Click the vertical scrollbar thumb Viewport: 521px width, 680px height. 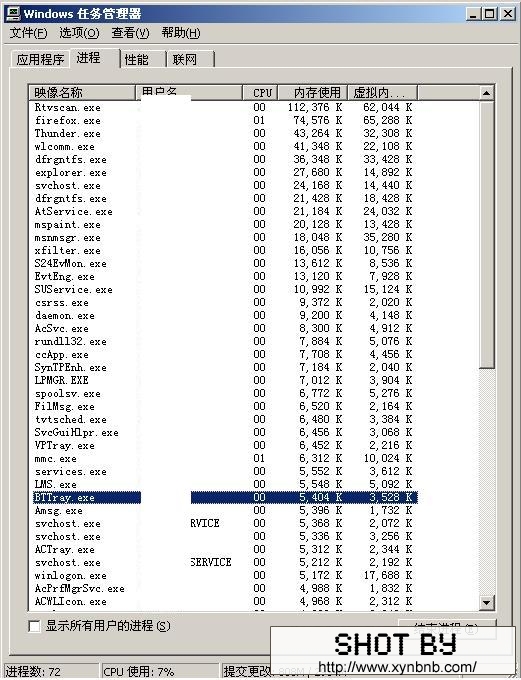point(487,235)
